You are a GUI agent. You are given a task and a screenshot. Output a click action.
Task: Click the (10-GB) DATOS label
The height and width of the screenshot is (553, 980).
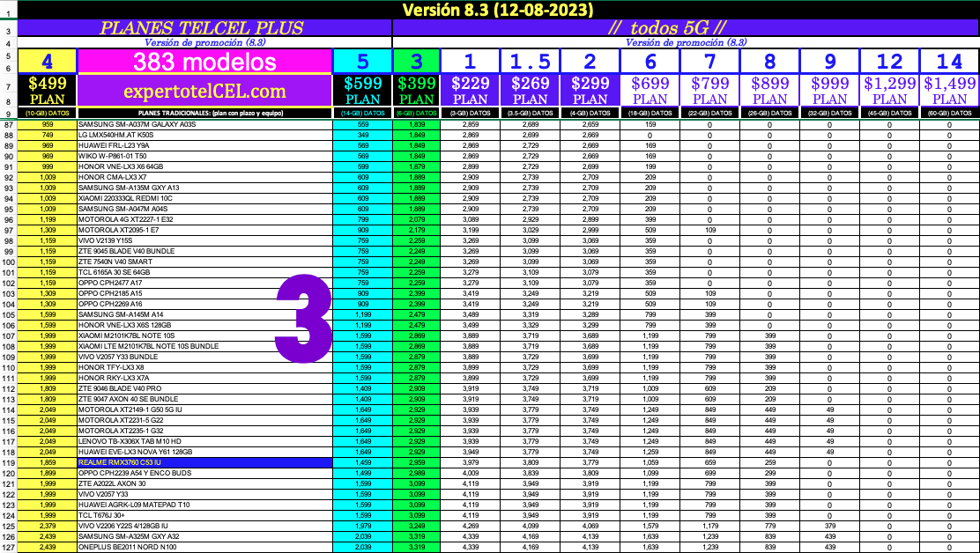(47, 114)
